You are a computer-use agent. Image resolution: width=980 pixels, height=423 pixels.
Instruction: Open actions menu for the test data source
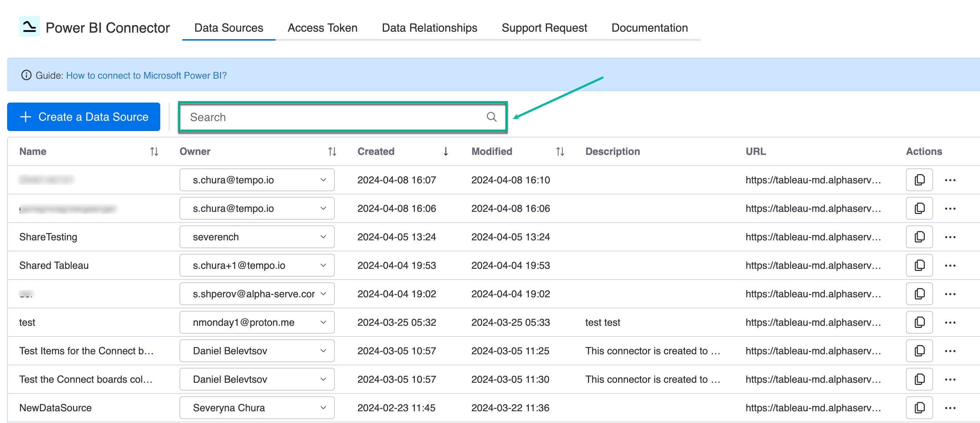(x=950, y=322)
